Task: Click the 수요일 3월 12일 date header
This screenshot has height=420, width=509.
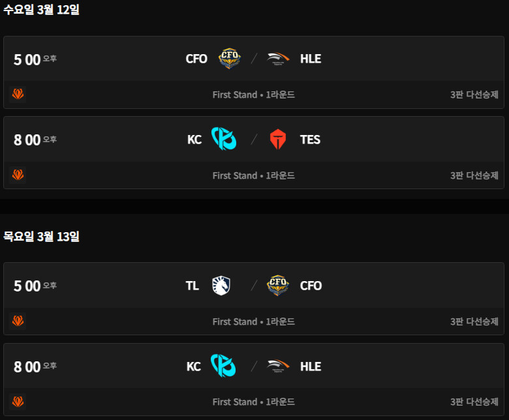Action: 41,10
